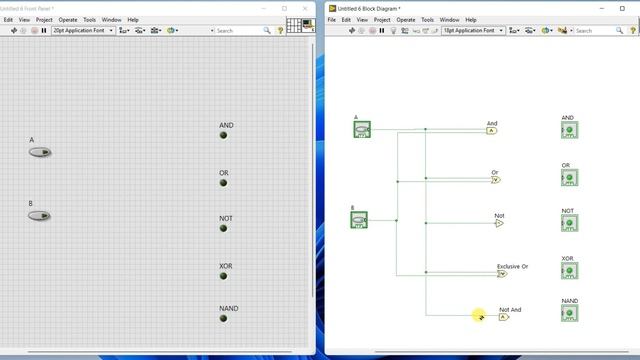Open Align Objects menu in Block Diagram
This screenshot has width=640, height=360.
coord(514,30)
